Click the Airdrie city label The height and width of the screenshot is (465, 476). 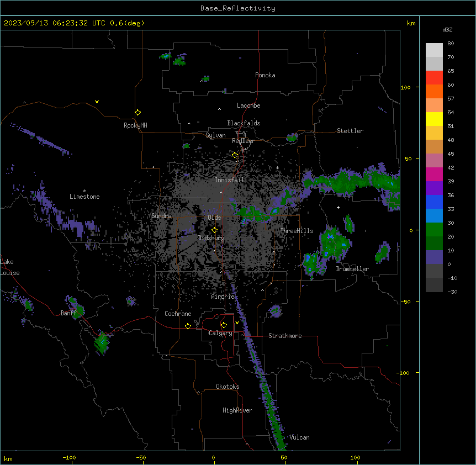[x=223, y=297]
